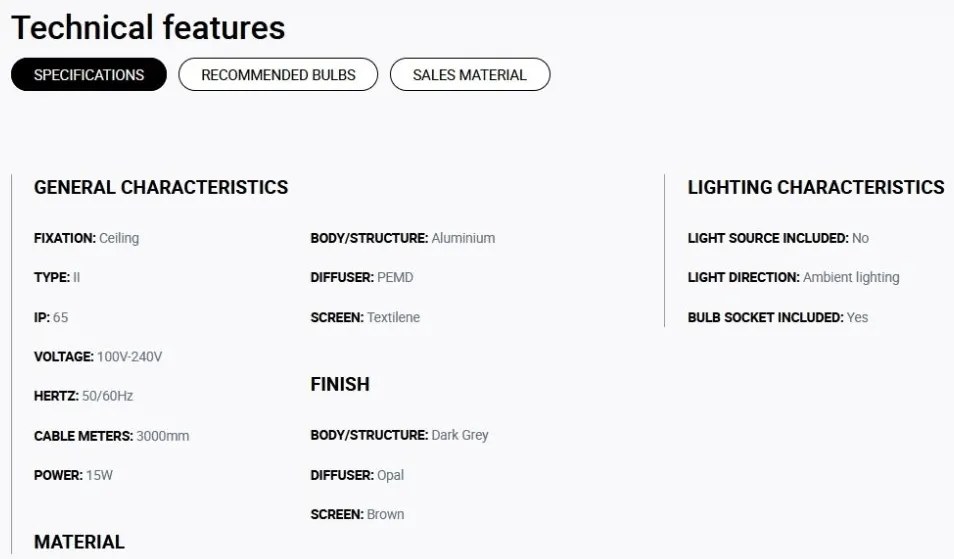The width and height of the screenshot is (954, 559).
Task: Click the Lighting Characteristics heading
Action: 816,187
